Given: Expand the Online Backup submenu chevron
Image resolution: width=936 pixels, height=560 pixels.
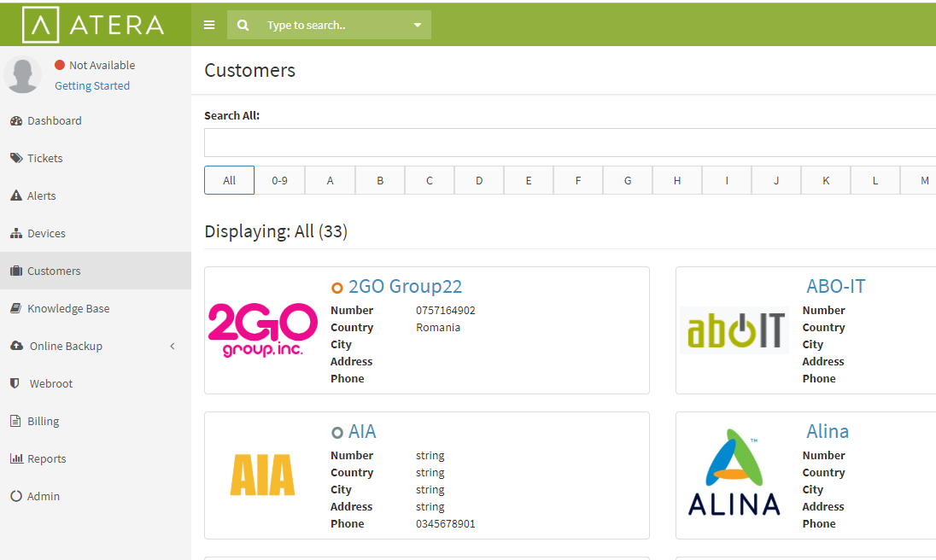Looking at the screenshot, I should coord(173,346).
